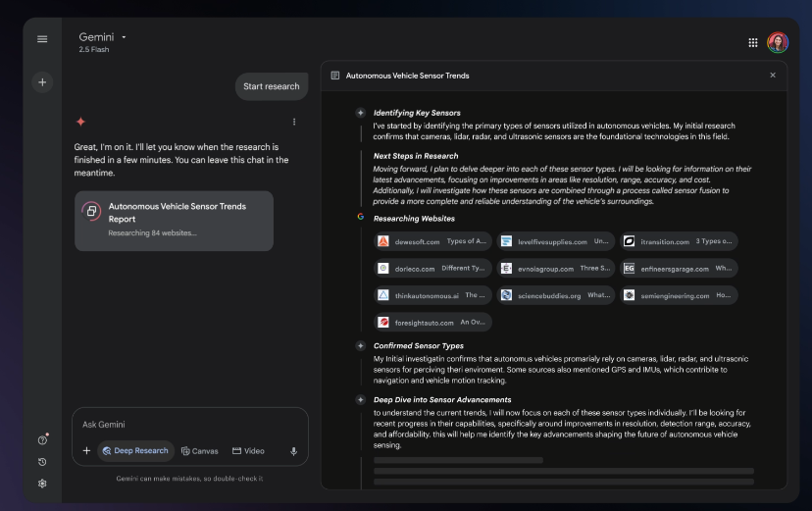The height and width of the screenshot is (511, 812).
Task: Click the Next Steps in Research heading
Action: click(x=416, y=156)
